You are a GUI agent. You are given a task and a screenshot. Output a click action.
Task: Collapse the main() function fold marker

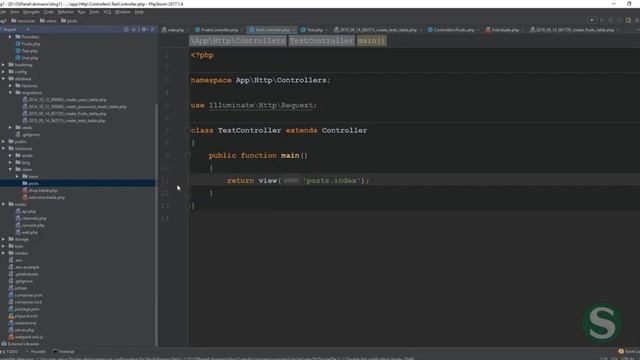pos(188,155)
